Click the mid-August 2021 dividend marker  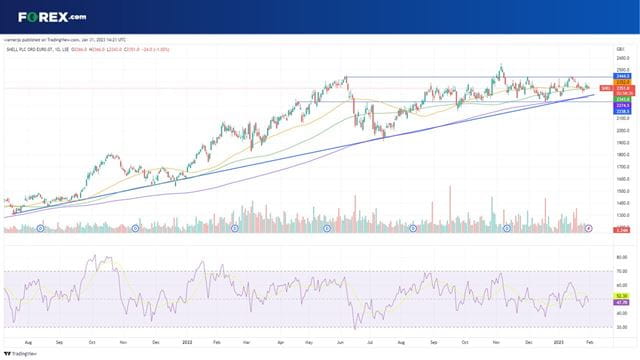(40, 229)
